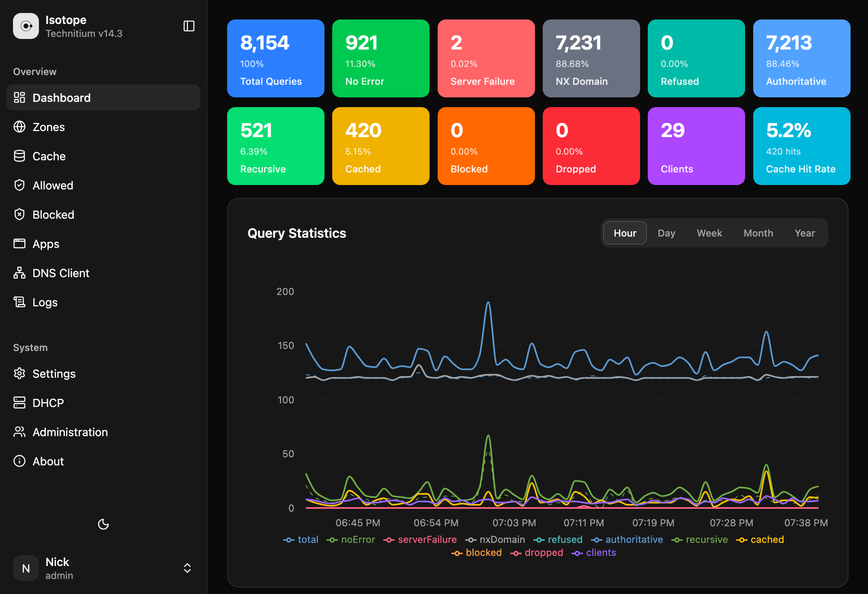Open the Zones page
The height and width of the screenshot is (594, 868).
pos(103,127)
